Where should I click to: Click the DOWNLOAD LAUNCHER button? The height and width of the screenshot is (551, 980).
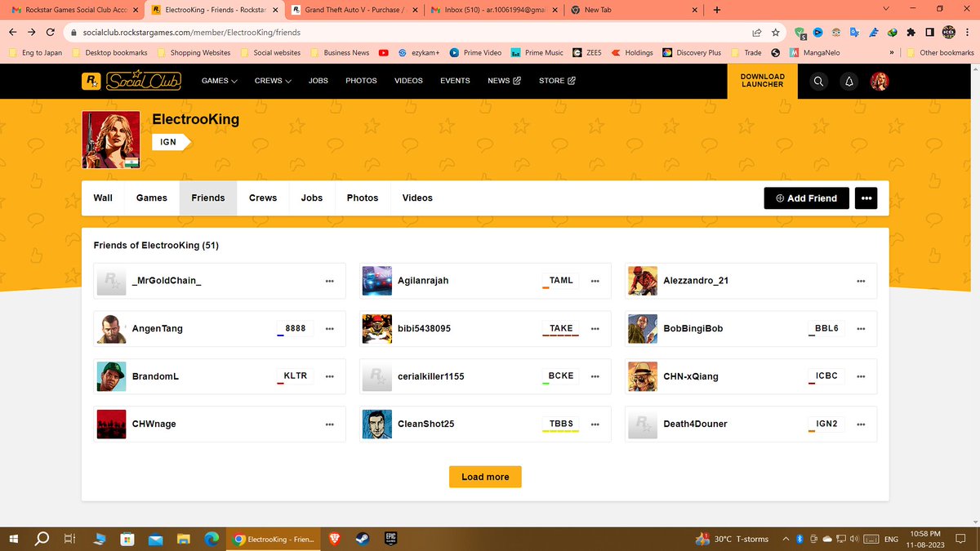point(763,81)
